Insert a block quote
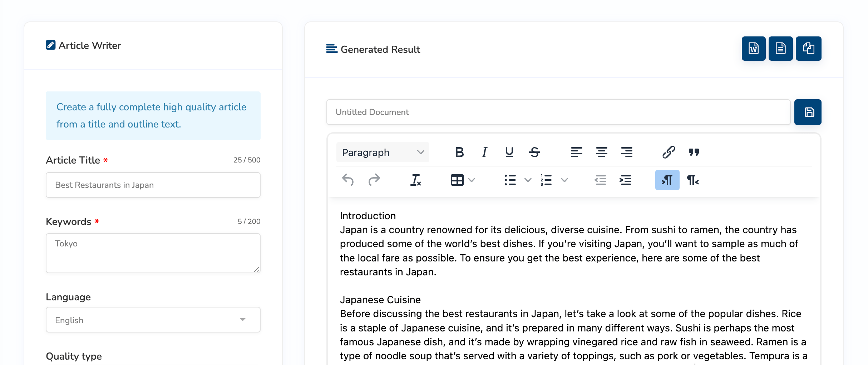 (x=694, y=152)
